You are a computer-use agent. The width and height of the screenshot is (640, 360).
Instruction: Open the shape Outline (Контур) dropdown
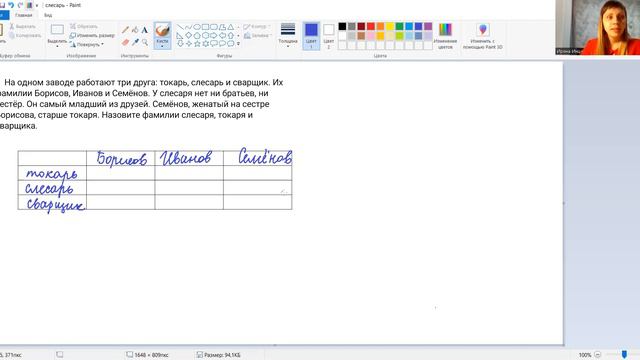[257, 27]
